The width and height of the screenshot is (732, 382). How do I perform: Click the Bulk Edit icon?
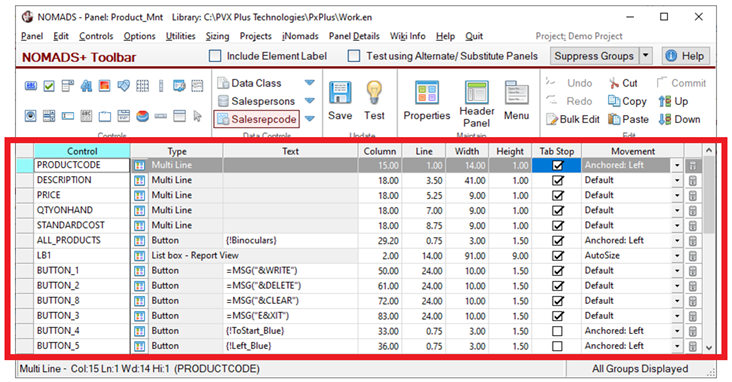[x=552, y=120]
